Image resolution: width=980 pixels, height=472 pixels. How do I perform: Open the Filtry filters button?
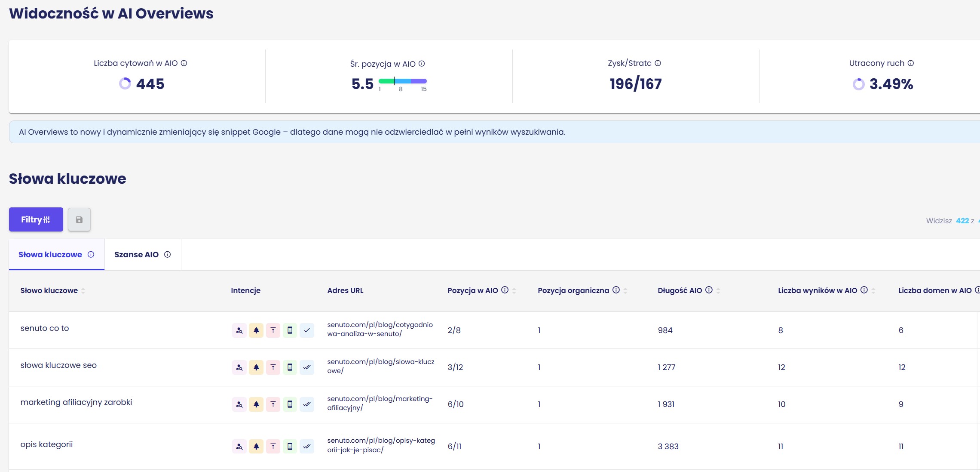click(x=36, y=220)
